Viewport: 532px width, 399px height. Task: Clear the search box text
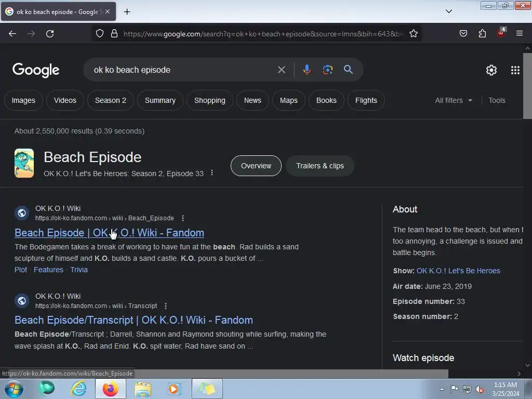(281, 70)
